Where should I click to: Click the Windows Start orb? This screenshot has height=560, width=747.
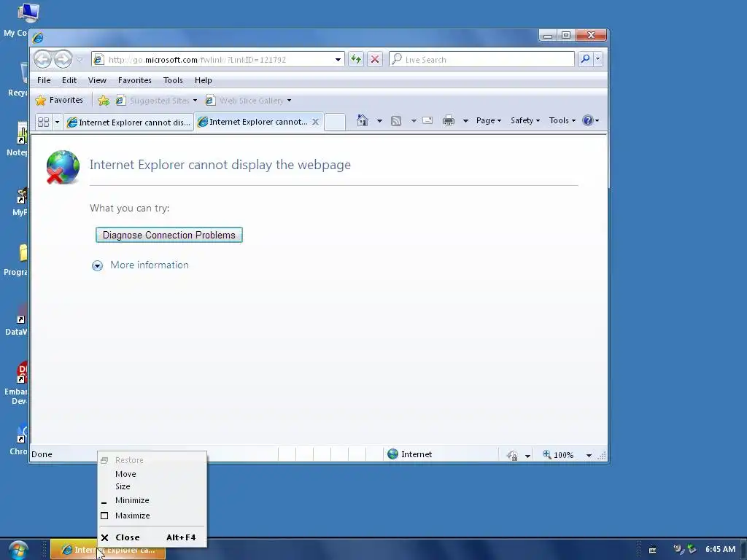coord(18,550)
